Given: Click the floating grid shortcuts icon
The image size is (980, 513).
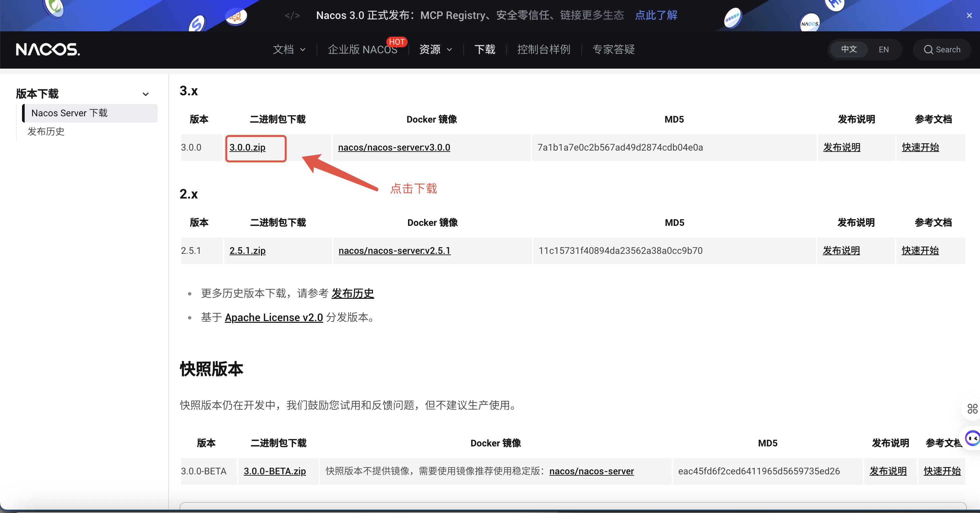Looking at the screenshot, I should click(x=972, y=408).
